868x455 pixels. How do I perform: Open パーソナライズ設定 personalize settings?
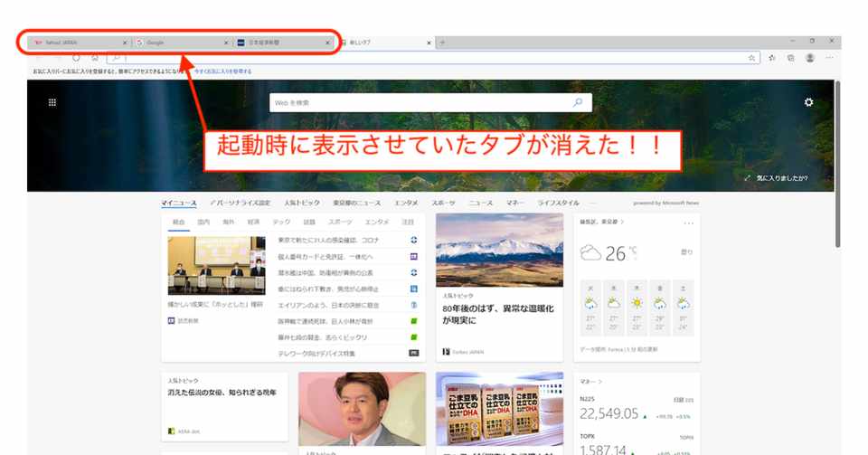point(241,204)
